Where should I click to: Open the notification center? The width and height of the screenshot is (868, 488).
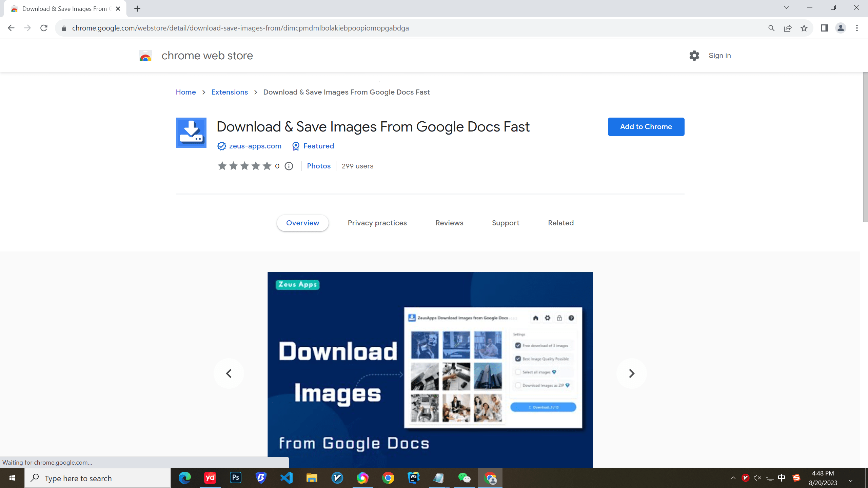pyautogui.click(x=851, y=478)
